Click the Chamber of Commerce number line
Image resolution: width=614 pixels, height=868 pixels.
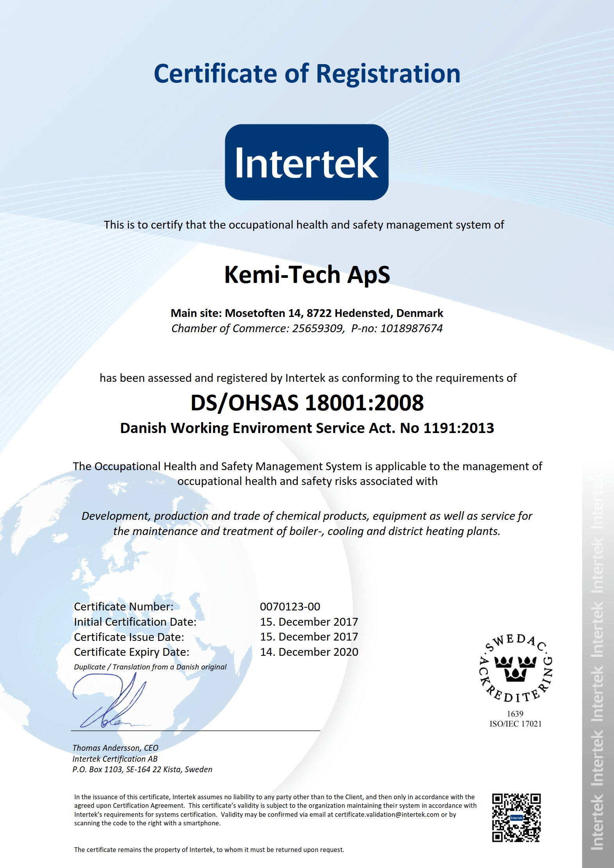307,328
